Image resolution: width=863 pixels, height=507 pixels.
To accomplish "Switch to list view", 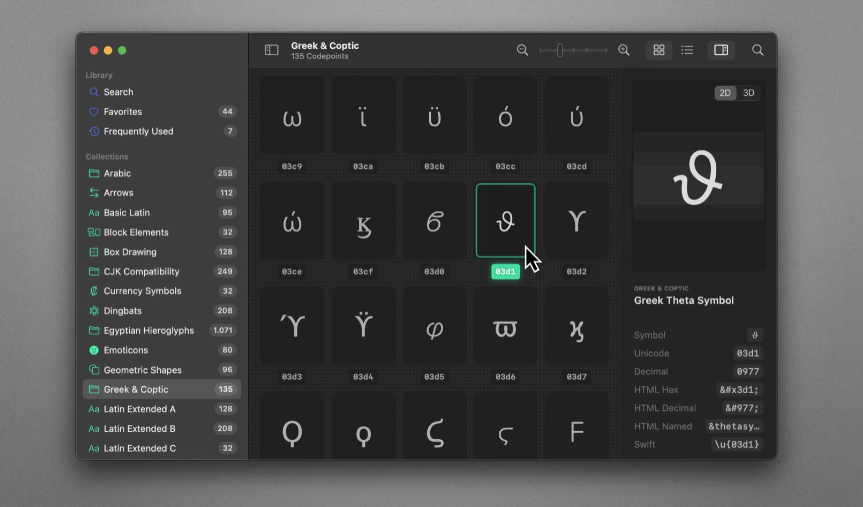I will (x=687, y=50).
